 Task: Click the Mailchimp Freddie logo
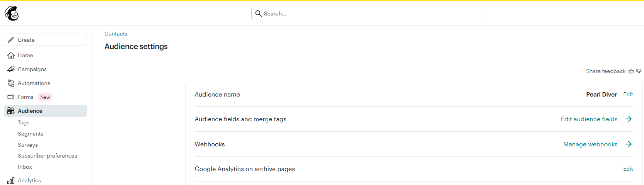click(x=12, y=14)
